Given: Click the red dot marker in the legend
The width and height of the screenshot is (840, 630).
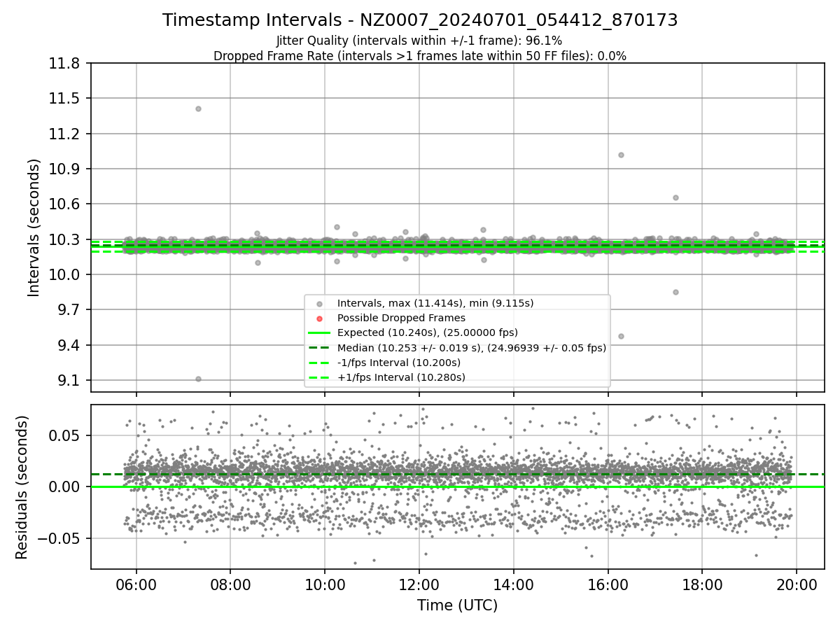Looking at the screenshot, I should (319, 318).
